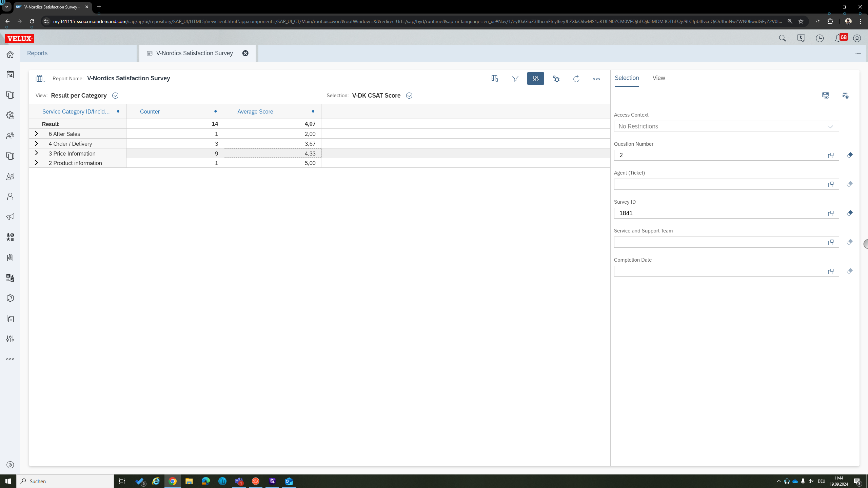Screen dimensions: 868x488
Task: Expand the 4 Order / Delivery row
Action: [x=36, y=144]
